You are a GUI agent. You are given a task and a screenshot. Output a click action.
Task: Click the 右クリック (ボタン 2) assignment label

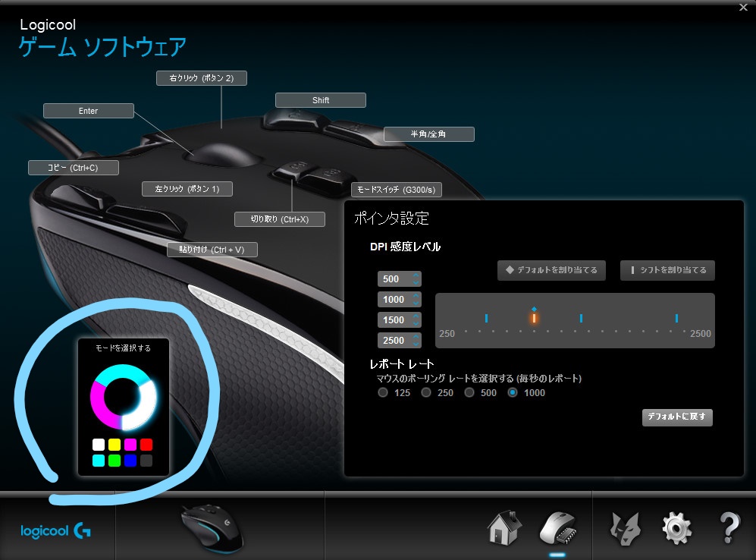202,78
